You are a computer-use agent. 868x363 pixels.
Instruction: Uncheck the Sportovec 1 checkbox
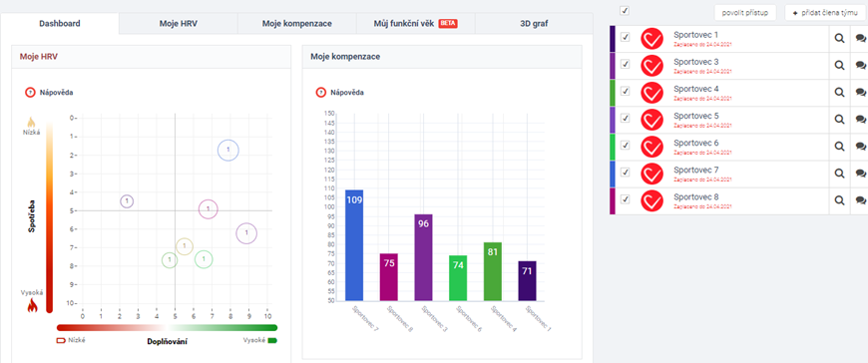click(626, 37)
